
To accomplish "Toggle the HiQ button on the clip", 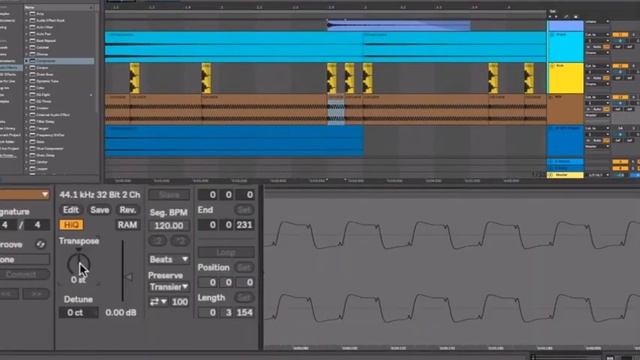I will click(71, 225).
